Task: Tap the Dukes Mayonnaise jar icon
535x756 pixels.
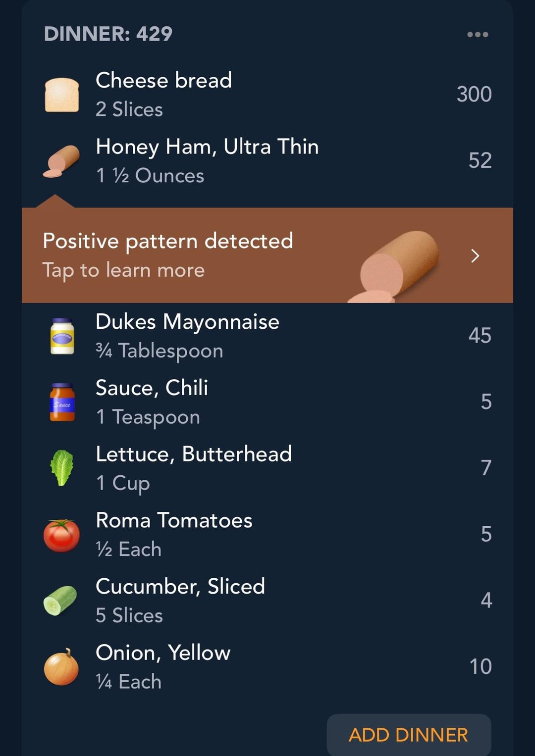Action: (x=62, y=336)
